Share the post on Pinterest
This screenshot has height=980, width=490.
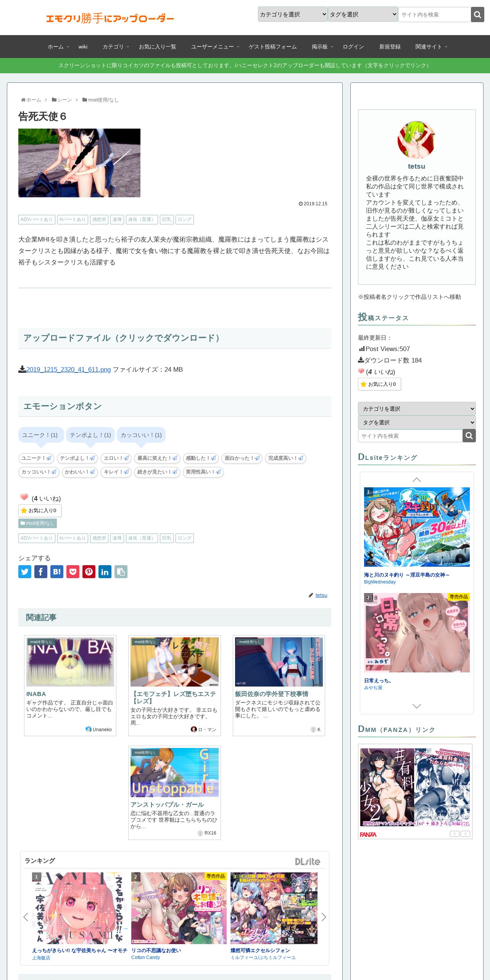pyautogui.click(x=89, y=572)
